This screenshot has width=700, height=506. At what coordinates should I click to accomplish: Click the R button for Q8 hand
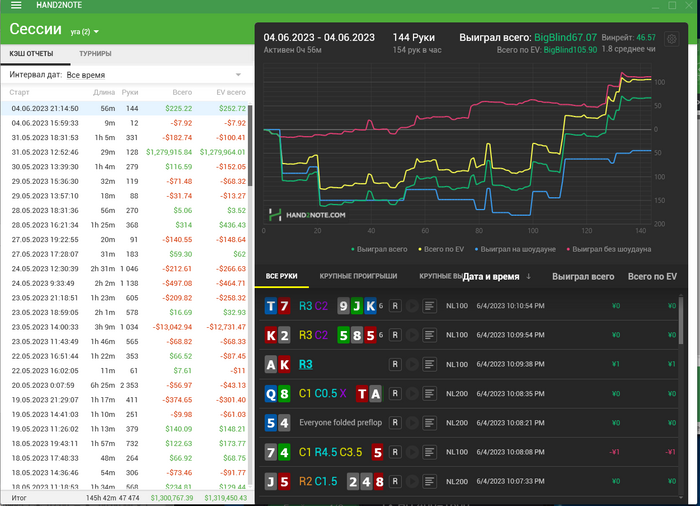click(x=395, y=393)
